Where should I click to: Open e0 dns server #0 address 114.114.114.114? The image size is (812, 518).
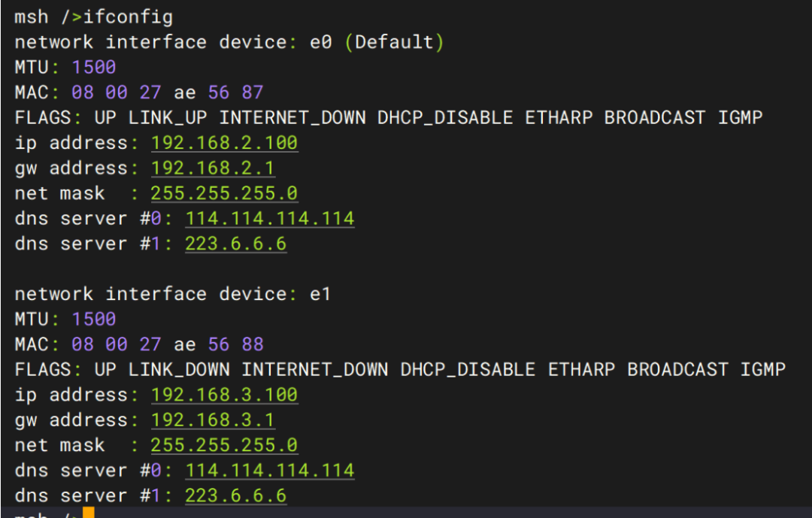269,219
